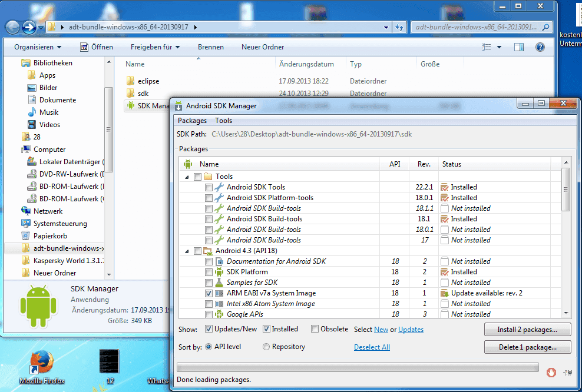Viewport: 582px width, 392px height.
Task: Click the Explorer search input field
Action: (482, 27)
